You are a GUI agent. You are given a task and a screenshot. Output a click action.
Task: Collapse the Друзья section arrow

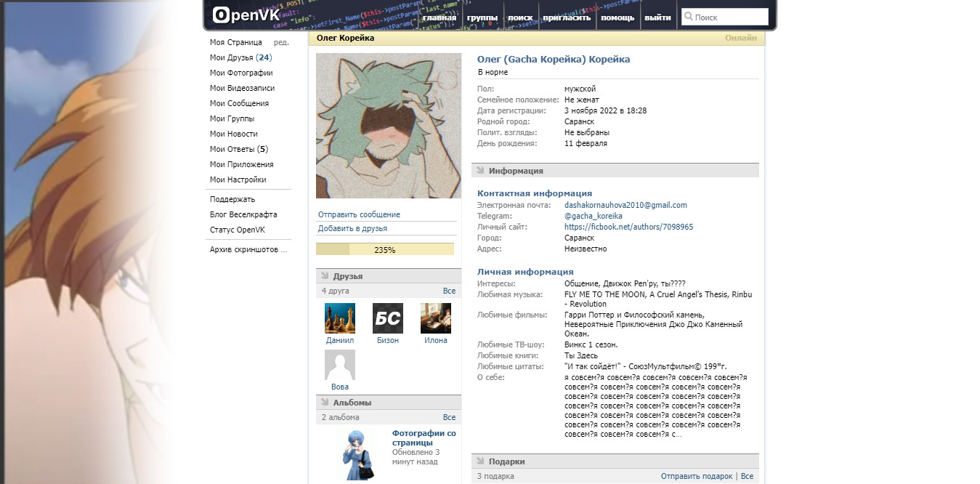pyautogui.click(x=324, y=276)
